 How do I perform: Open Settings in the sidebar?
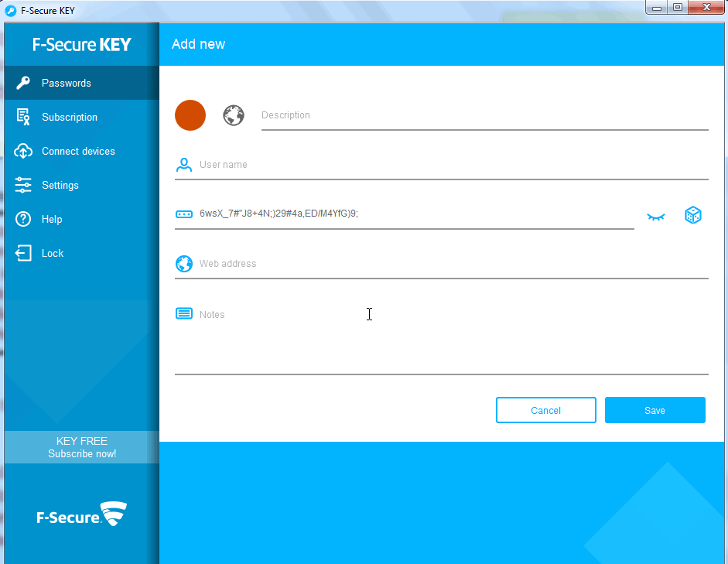pyautogui.click(x=82, y=185)
